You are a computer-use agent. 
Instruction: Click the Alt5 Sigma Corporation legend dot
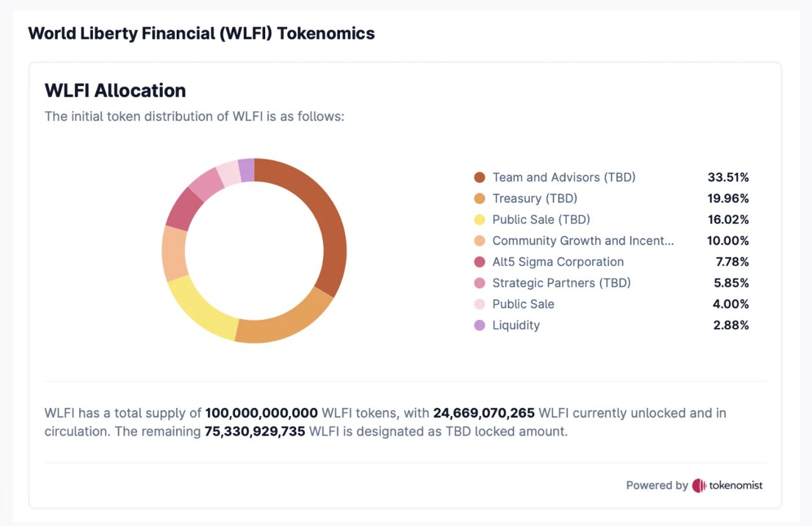(480, 262)
